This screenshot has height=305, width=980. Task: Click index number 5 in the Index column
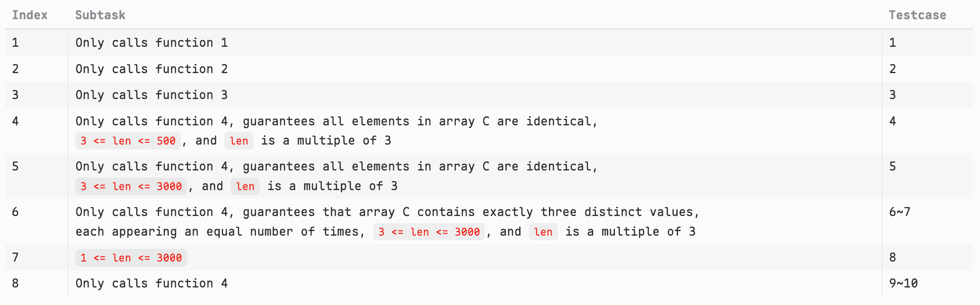pyautogui.click(x=15, y=166)
